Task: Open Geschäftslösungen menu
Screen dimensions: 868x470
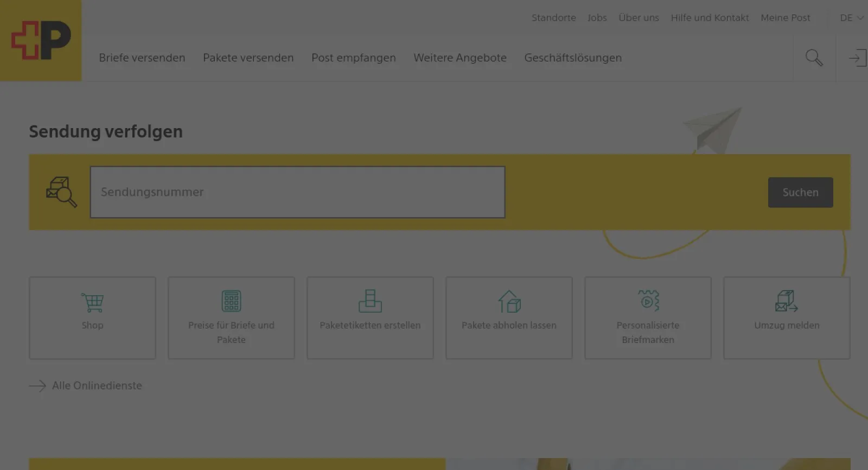Action: [x=573, y=58]
